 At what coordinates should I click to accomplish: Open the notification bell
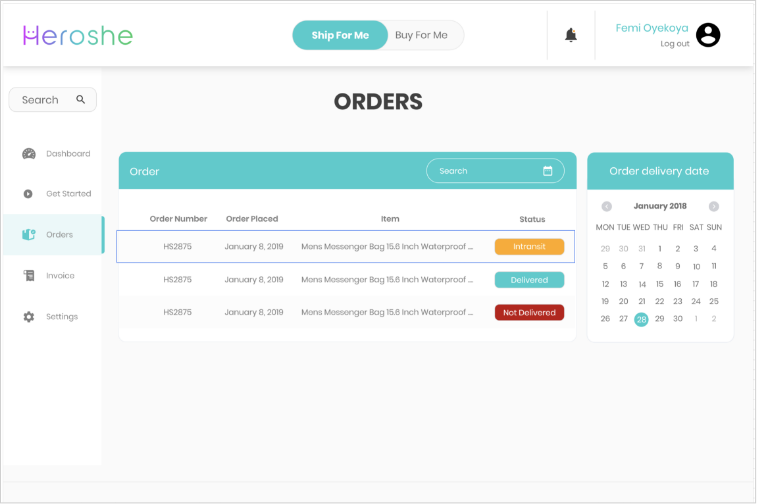coord(571,35)
